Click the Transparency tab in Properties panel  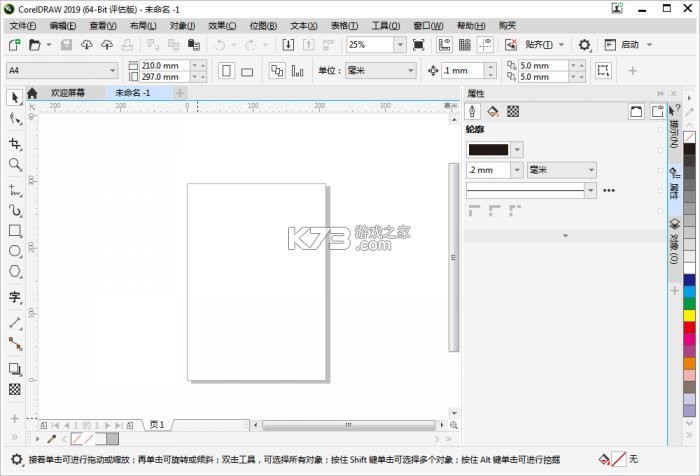click(x=513, y=111)
